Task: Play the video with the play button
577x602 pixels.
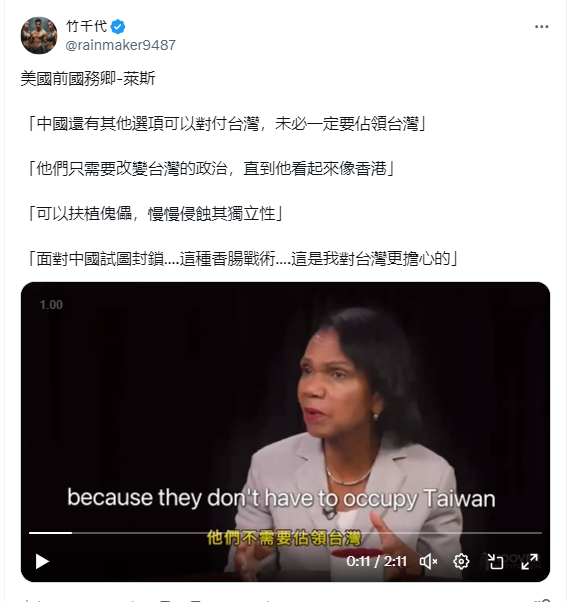Action: (42, 562)
